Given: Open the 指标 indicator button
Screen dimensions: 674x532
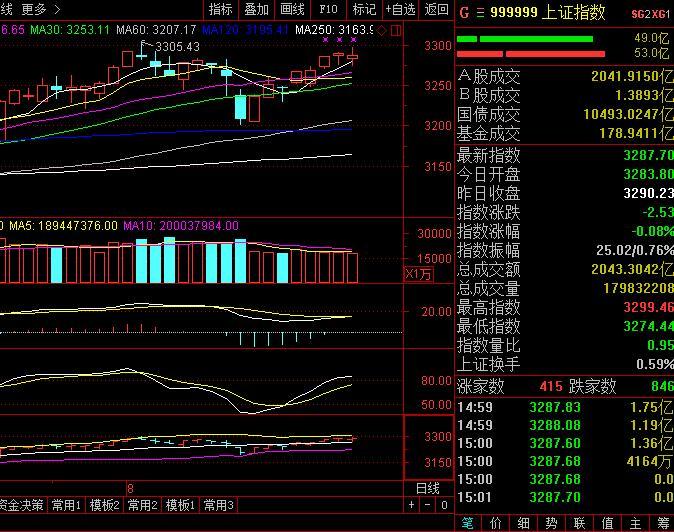Looking at the screenshot, I should pyautogui.click(x=220, y=10).
